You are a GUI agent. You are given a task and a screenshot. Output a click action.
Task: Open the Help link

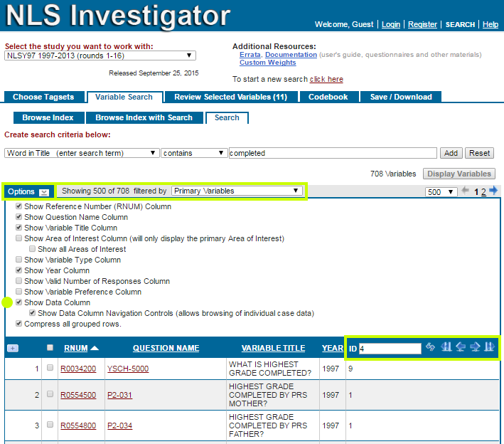pyautogui.click(x=490, y=24)
